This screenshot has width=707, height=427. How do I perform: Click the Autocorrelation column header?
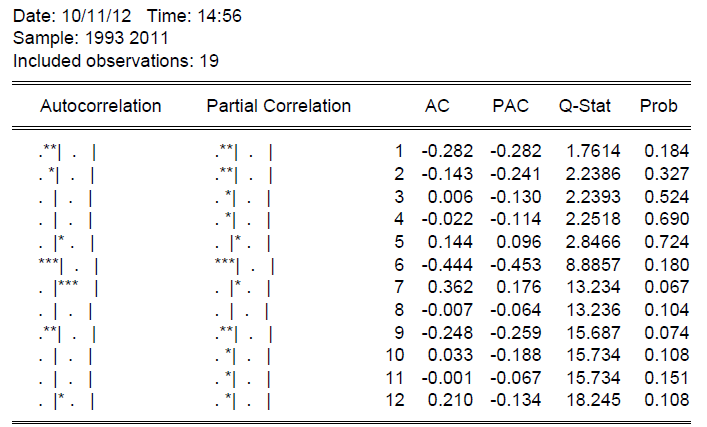click(100, 106)
